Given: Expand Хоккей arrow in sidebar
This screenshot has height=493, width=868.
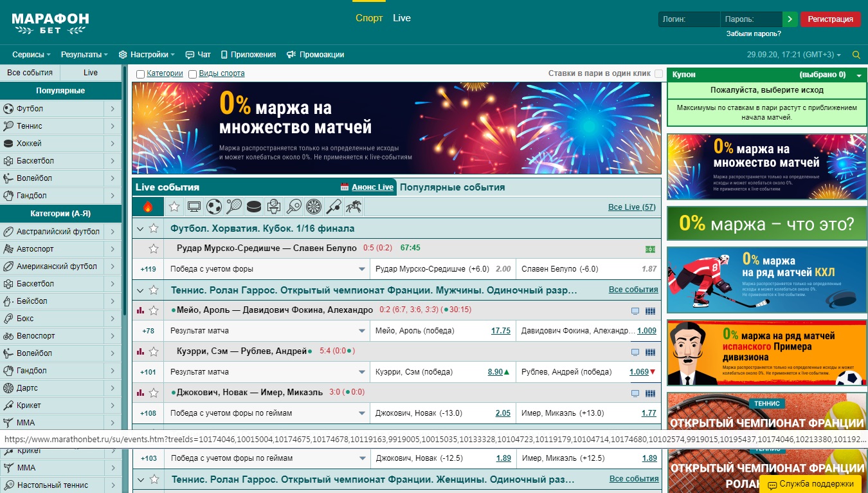Looking at the screenshot, I should tap(113, 144).
